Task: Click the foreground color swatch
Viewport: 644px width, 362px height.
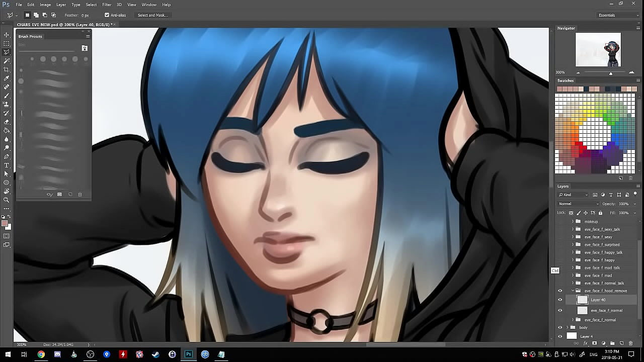Action: [x=5, y=224]
